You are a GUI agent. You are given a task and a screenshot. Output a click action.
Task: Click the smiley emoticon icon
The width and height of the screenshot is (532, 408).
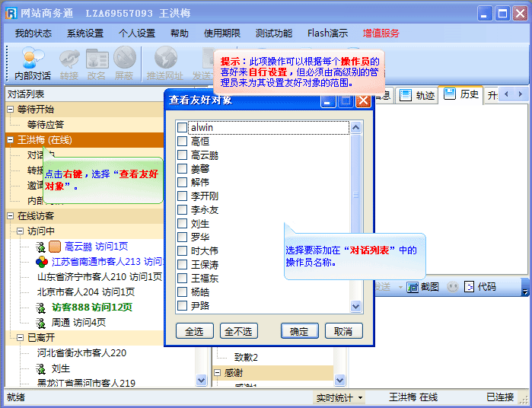click(x=452, y=287)
